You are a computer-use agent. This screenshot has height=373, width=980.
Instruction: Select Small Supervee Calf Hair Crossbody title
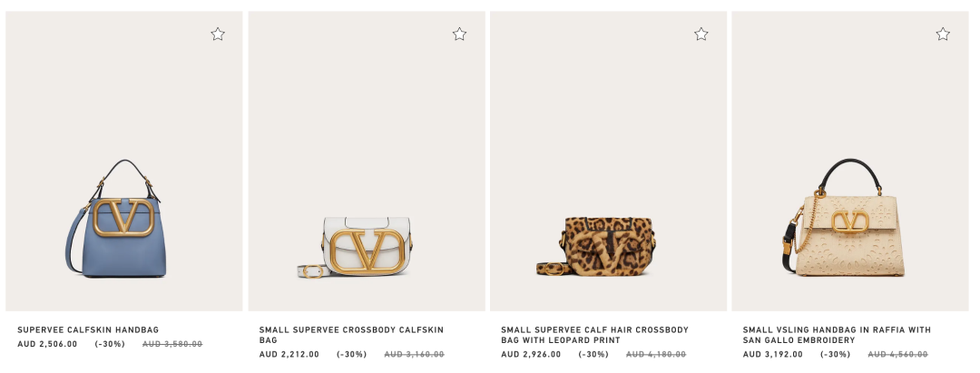pyautogui.click(x=594, y=335)
